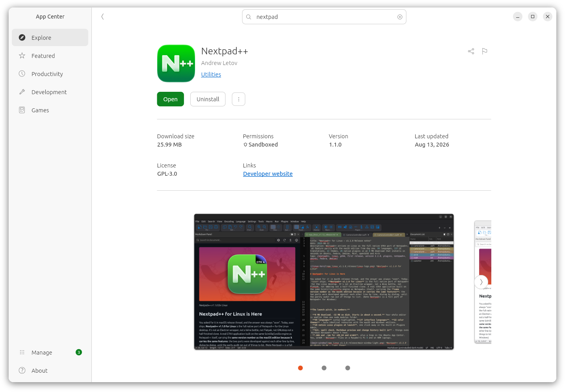Viewport: 565px width, 392px height.
Task: Click the Development wrench icon
Action: 22,92
